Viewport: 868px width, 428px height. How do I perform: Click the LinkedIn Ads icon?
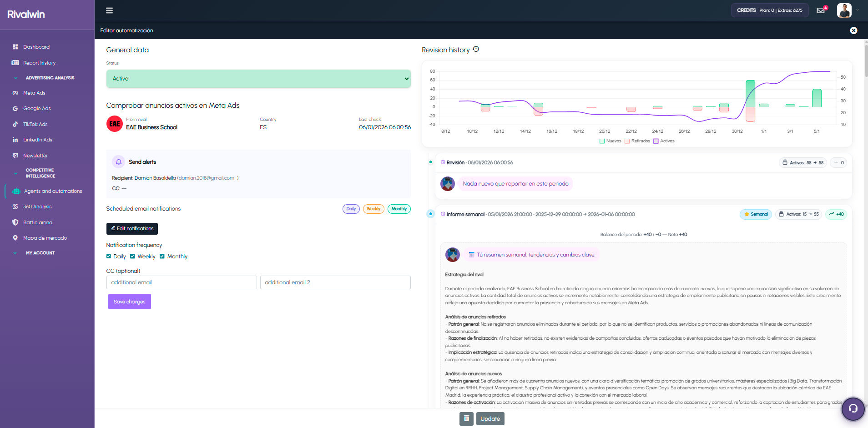(15, 140)
